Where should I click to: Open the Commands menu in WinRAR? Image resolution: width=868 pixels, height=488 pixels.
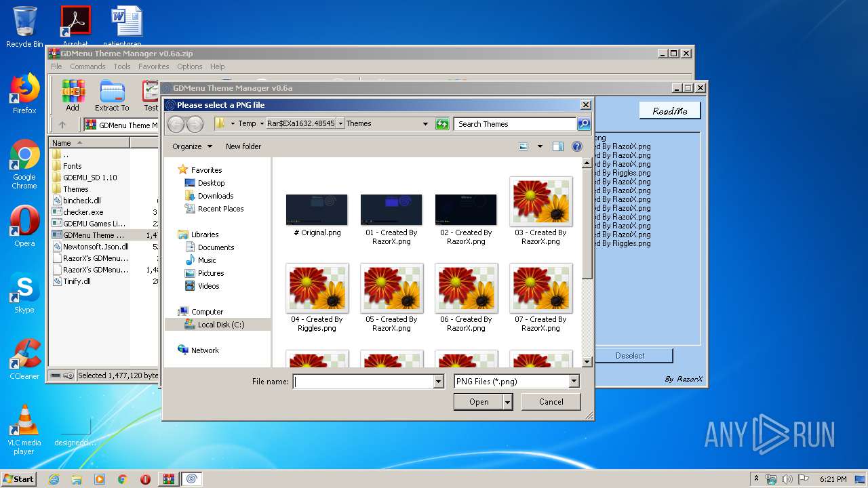point(87,66)
